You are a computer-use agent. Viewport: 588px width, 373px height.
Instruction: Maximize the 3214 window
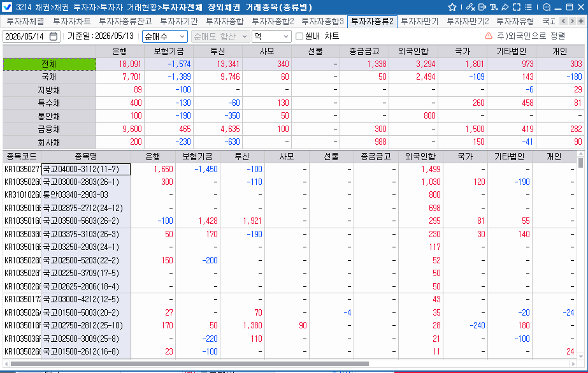[570, 7]
